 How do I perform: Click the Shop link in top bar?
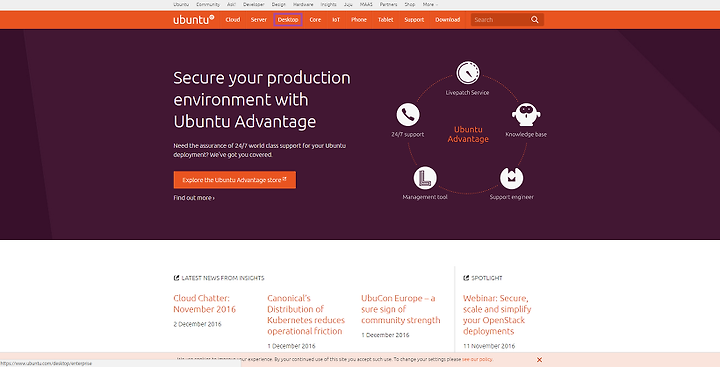pyautogui.click(x=410, y=5)
